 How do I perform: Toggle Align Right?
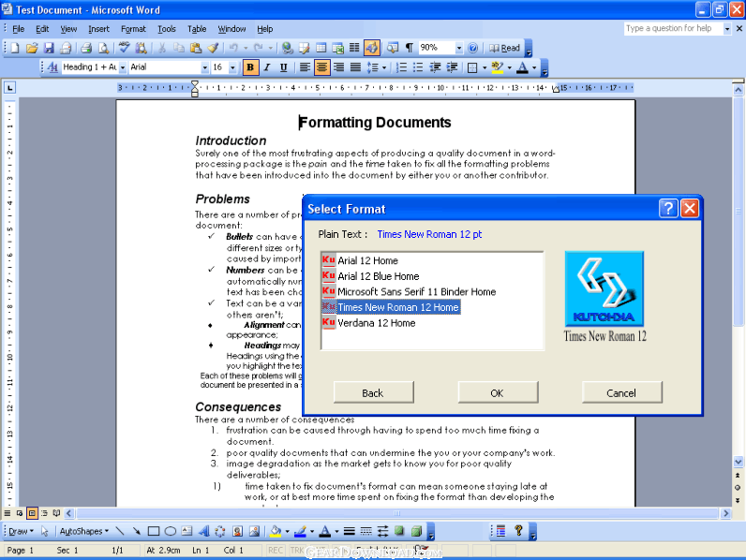pyautogui.click(x=338, y=67)
